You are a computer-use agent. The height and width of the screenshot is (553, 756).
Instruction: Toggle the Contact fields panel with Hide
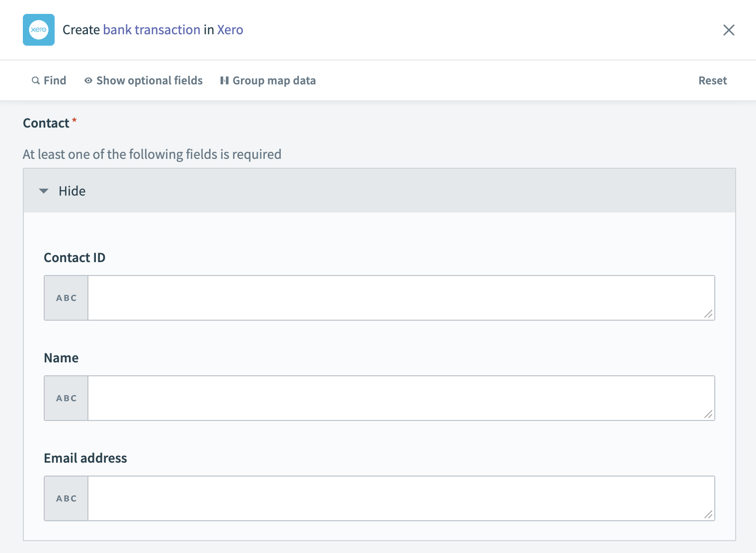(x=72, y=191)
